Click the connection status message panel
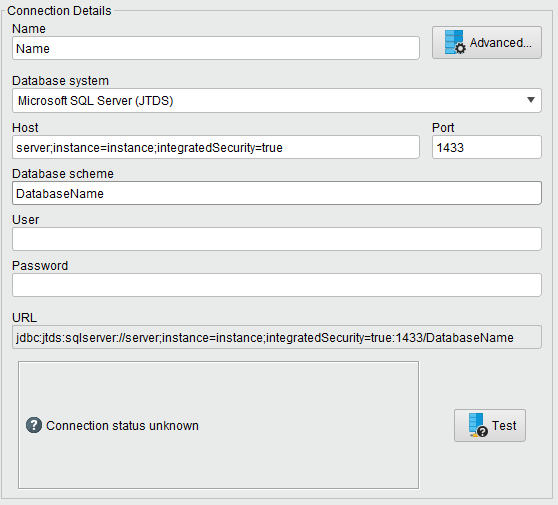The image size is (558, 505). click(x=219, y=425)
